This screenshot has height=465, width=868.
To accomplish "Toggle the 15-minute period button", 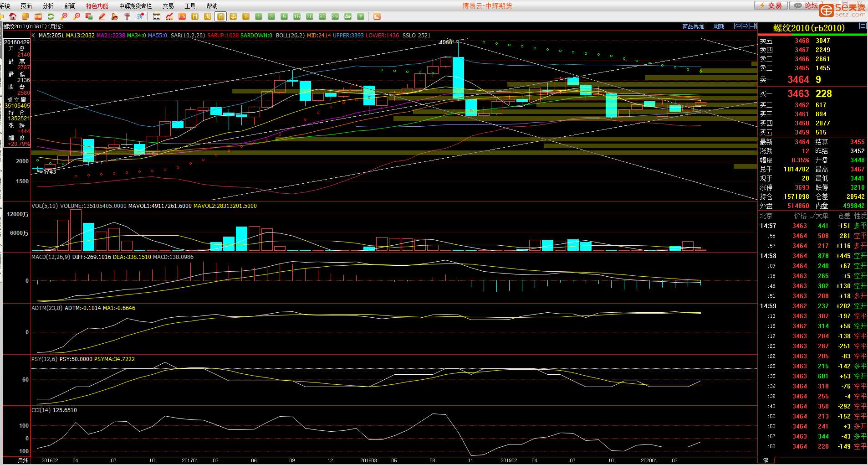I will click(x=297, y=16).
